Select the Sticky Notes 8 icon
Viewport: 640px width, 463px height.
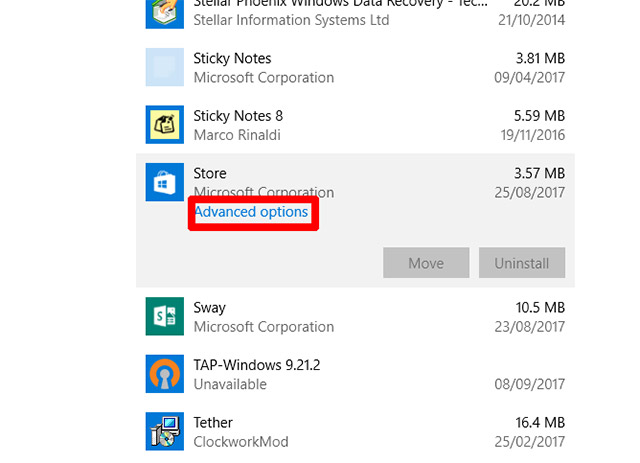coord(164,125)
